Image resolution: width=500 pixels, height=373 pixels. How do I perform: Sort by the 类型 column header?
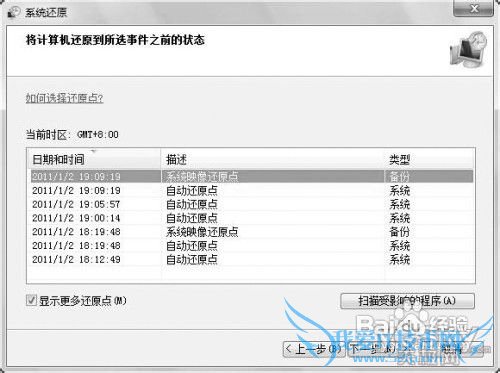tap(429, 159)
